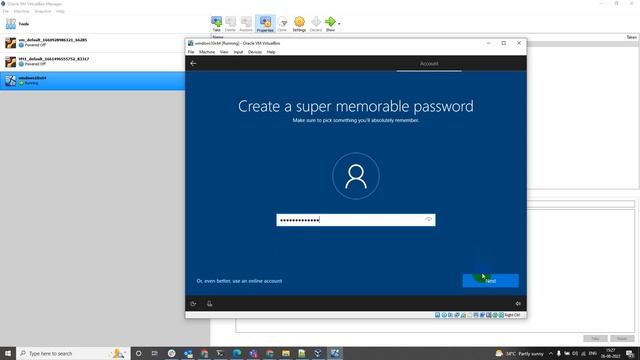
Task: Open Snapshot menu in VirtualBox Manager
Action: click(43, 11)
